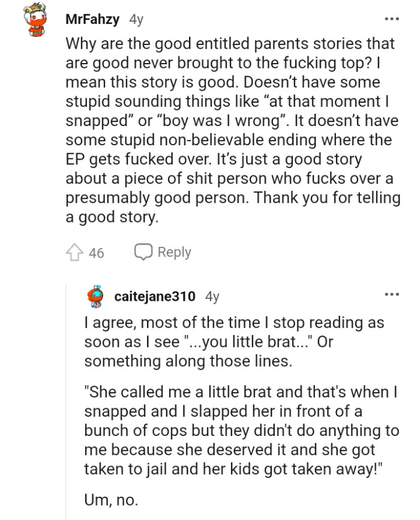Viewport: 420px width, 520px height.
Task: Click the 4y timestamp on MrFahzy's comment
Action: coord(136,18)
